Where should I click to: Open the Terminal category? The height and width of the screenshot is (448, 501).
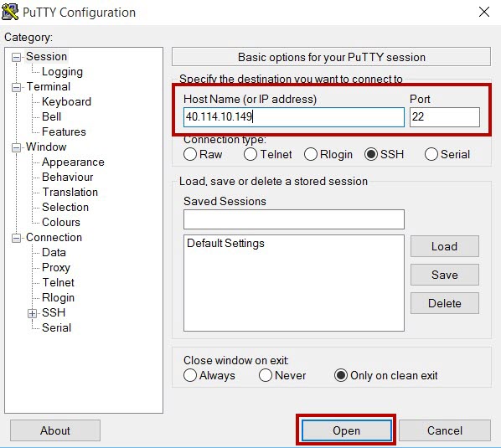[49, 86]
